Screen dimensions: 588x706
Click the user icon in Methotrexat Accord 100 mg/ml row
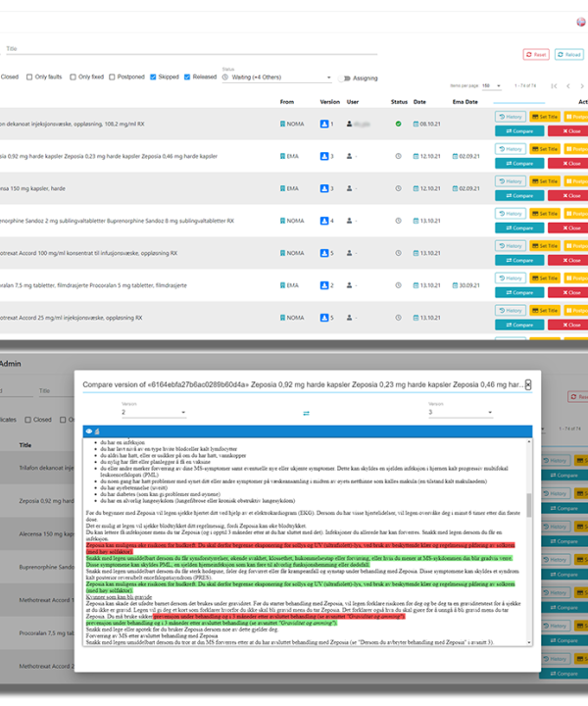(349, 253)
